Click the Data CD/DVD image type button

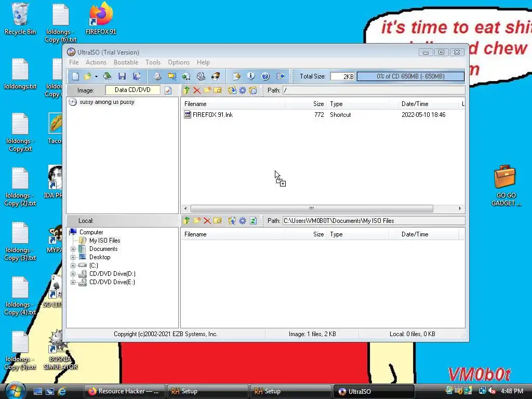tap(132, 90)
